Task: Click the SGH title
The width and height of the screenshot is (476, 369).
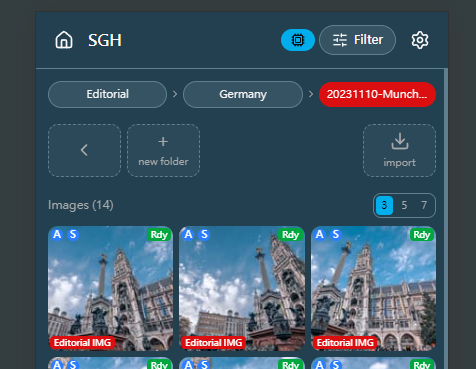Action: pos(105,40)
